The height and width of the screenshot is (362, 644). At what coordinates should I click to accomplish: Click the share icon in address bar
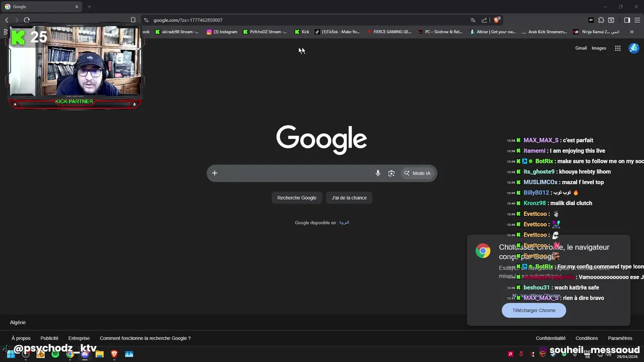pyautogui.click(x=485, y=20)
